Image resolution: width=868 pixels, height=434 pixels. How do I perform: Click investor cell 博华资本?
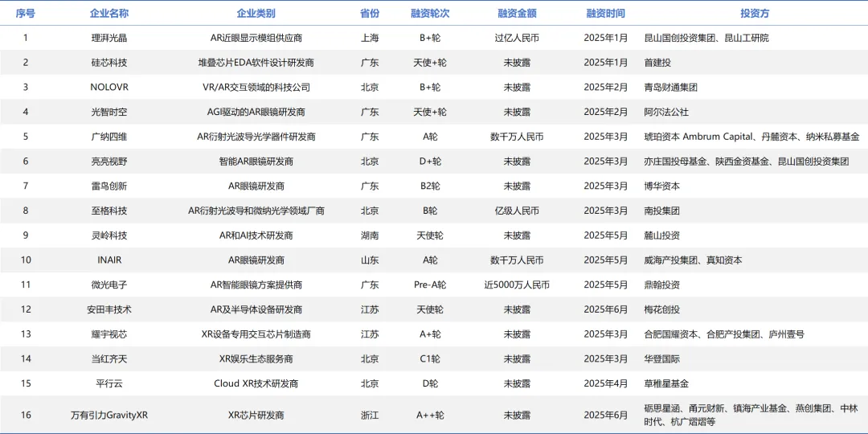(x=662, y=186)
